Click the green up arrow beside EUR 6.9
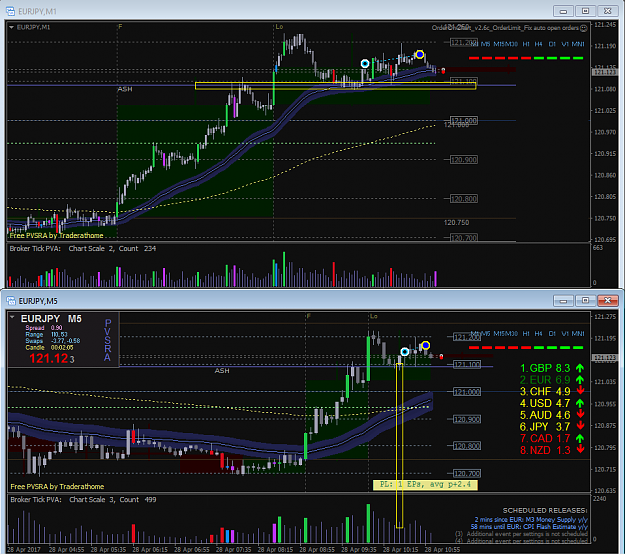Viewport: 625px width, 555px height. (x=580, y=380)
